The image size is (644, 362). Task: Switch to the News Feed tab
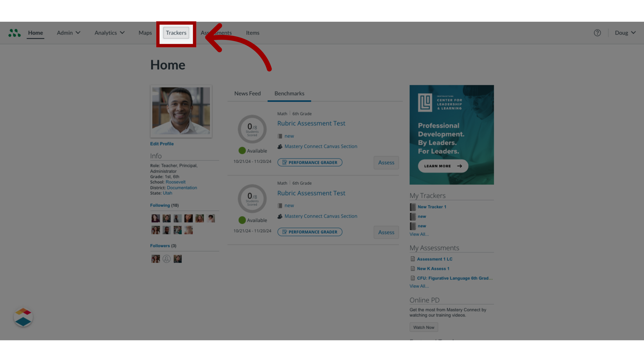pyautogui.click(x=247, y=93)
